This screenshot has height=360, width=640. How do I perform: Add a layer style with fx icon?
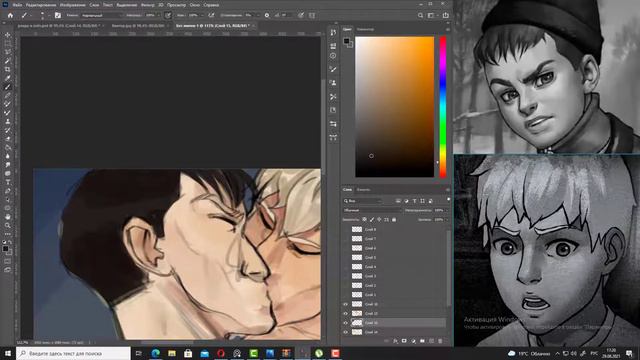(x=395, y=341)
